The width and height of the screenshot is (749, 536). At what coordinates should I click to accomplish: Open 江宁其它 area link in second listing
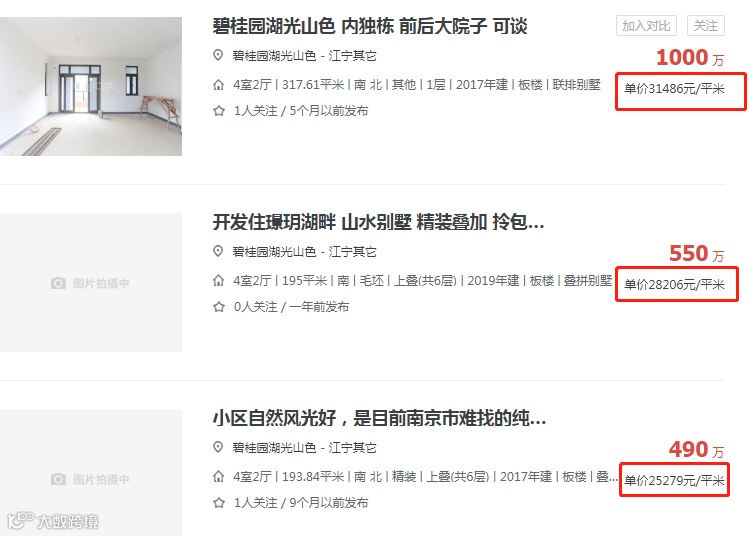point(353,252)
